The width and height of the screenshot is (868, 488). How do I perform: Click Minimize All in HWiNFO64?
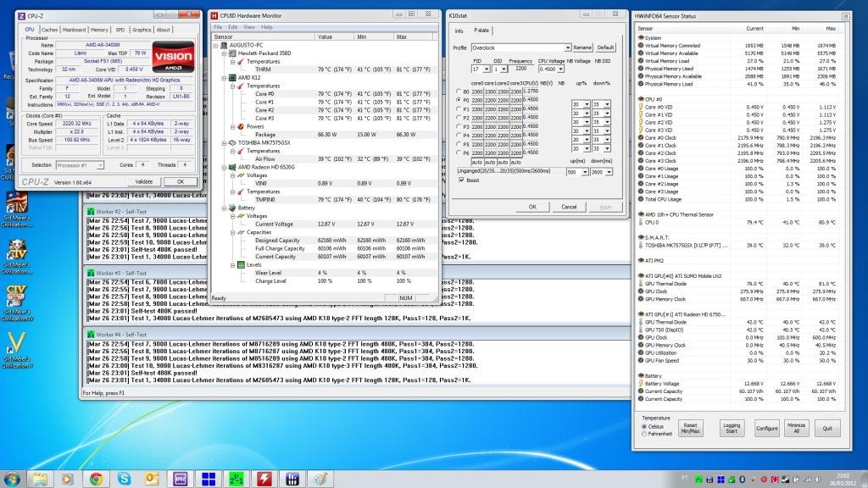click(796, 428)
